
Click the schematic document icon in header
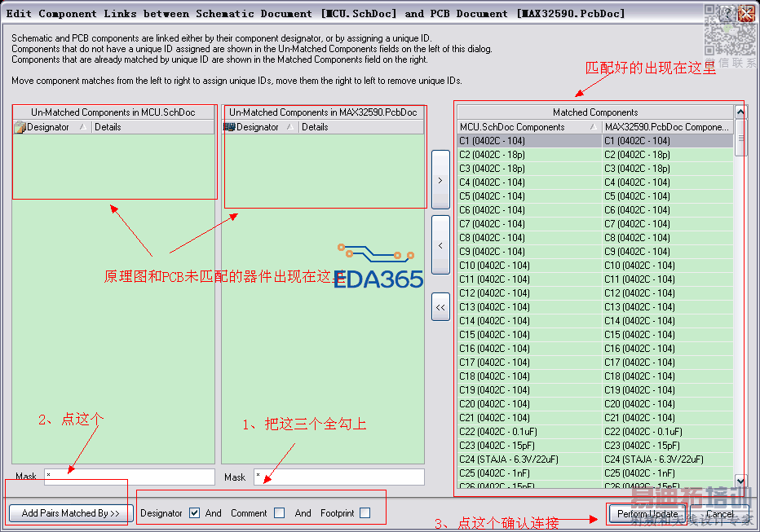(x=20, y=127)
